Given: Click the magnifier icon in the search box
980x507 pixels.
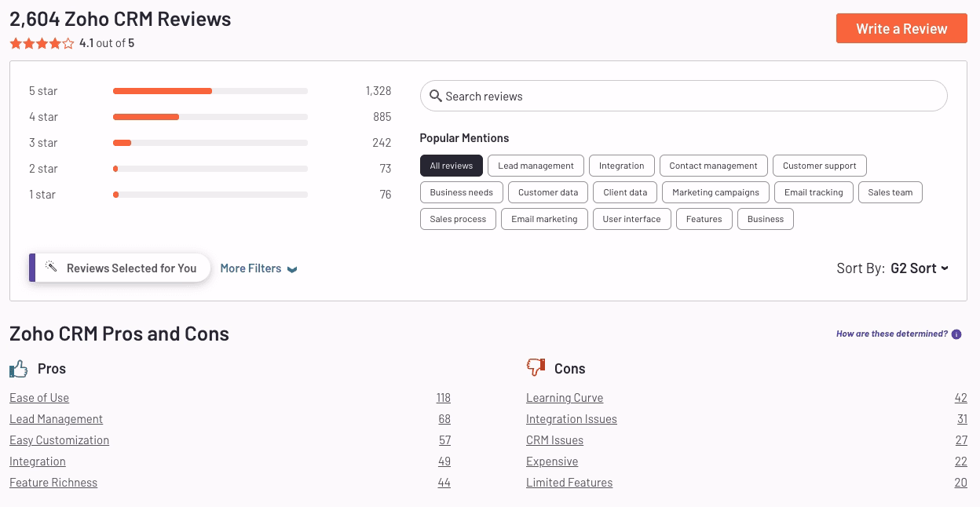Looking at the screenshot, I should 436,97.
